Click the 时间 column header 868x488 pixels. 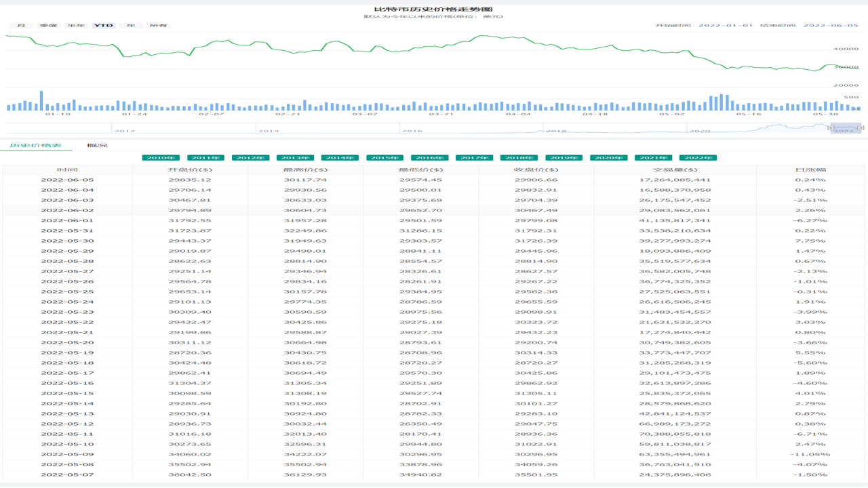coord(67,170)
